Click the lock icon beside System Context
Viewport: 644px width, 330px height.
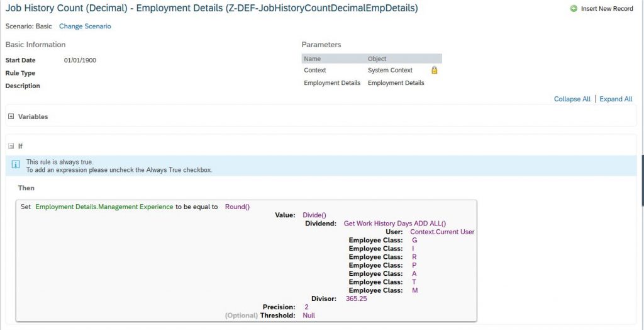pos(434,70)
